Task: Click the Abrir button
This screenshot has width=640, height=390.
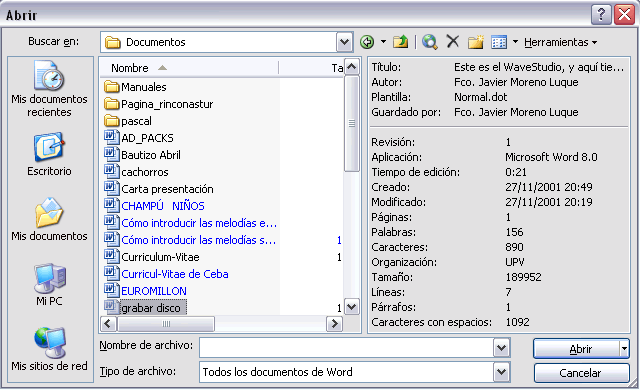Action: coord(576,349)
